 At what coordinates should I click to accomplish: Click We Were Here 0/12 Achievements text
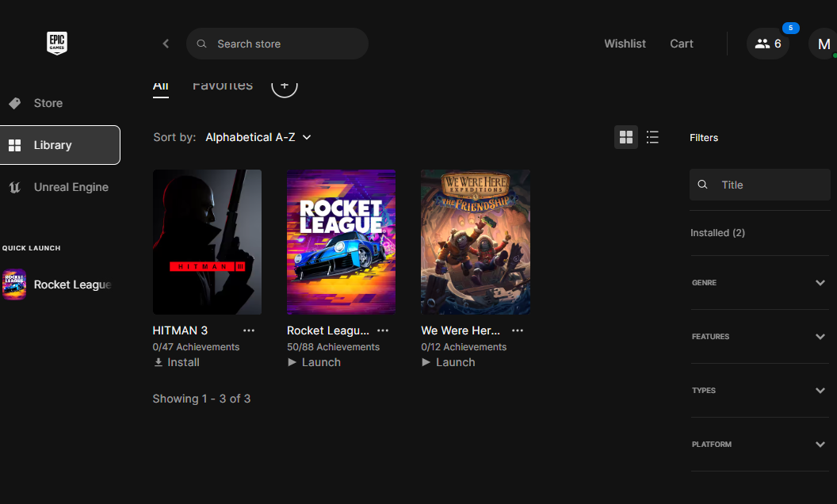click(x=464, y=347)
